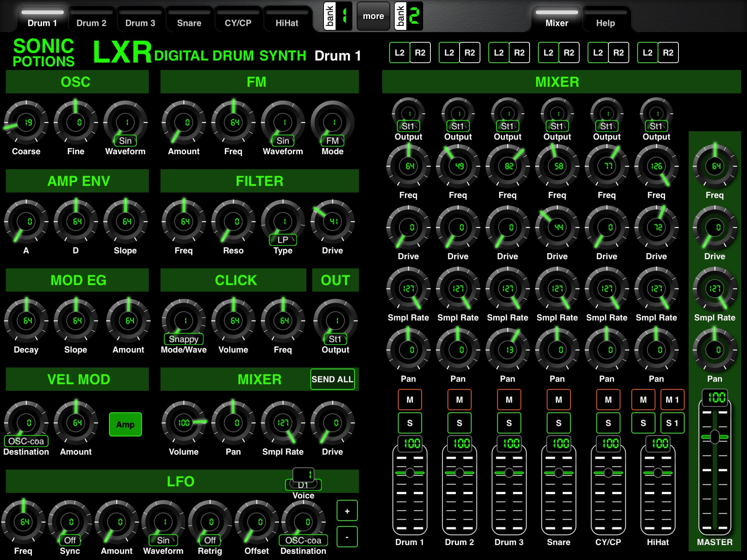Click the MASTER volume fader handle
747x560 pixels.
pos(715,437)
